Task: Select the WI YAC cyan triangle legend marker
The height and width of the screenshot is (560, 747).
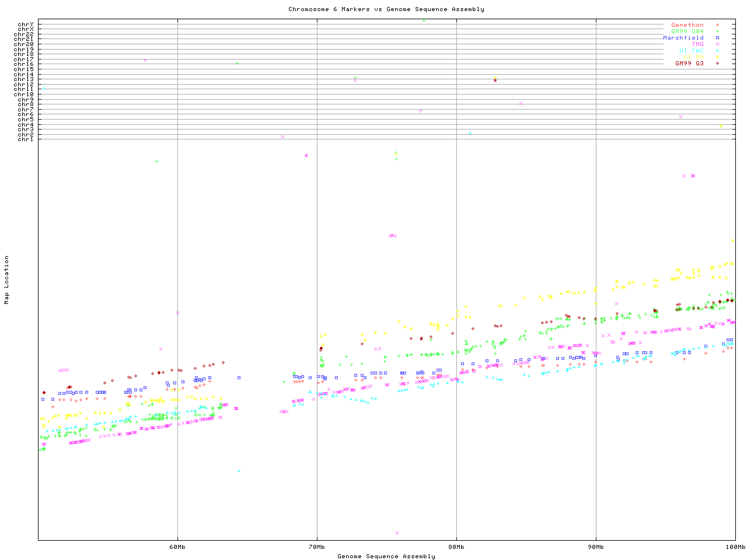Action: [x=717, y=51]
